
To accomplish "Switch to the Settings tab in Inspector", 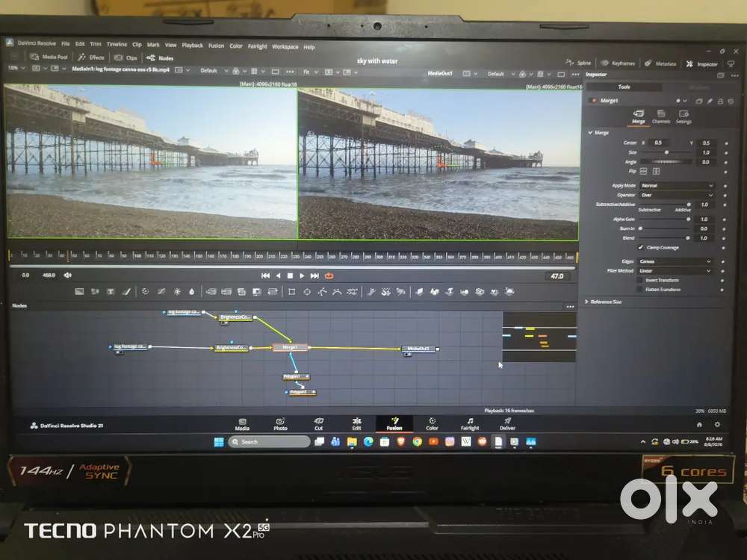I will pos(684,116).
